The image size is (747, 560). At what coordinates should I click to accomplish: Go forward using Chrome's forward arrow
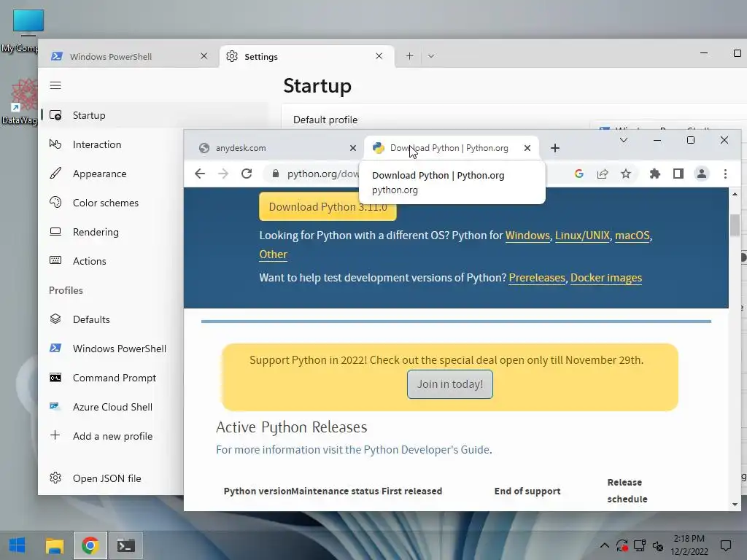[223, 174]
